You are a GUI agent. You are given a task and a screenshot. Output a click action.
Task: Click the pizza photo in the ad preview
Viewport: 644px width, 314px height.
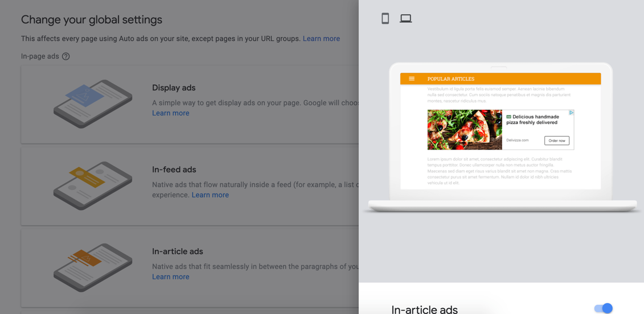coord(465,130)
